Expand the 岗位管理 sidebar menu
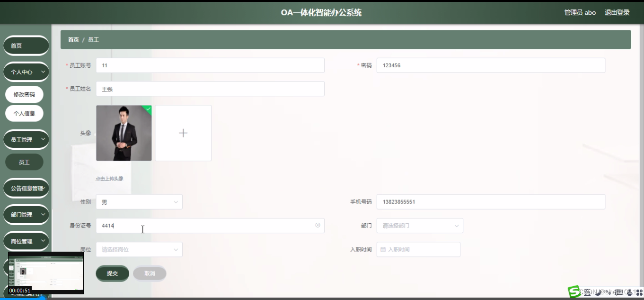The height and width of the screenshot is (300, 644). [x=26, y=241]
